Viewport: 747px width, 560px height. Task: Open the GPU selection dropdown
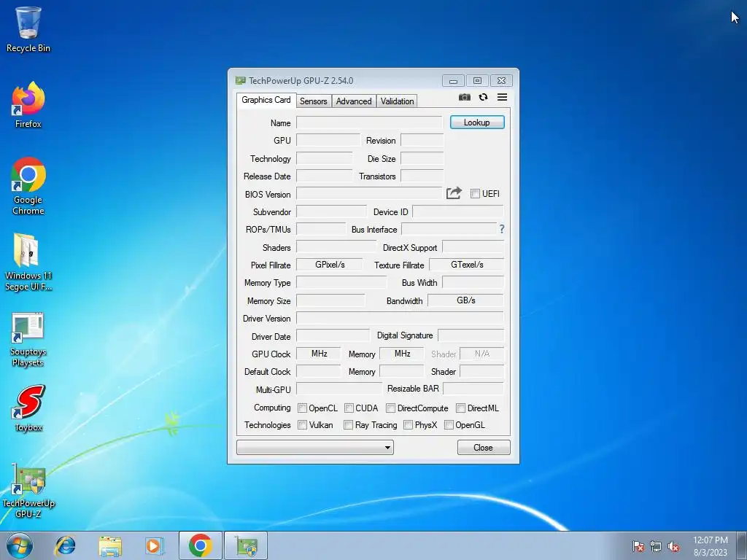click(315, 447)
